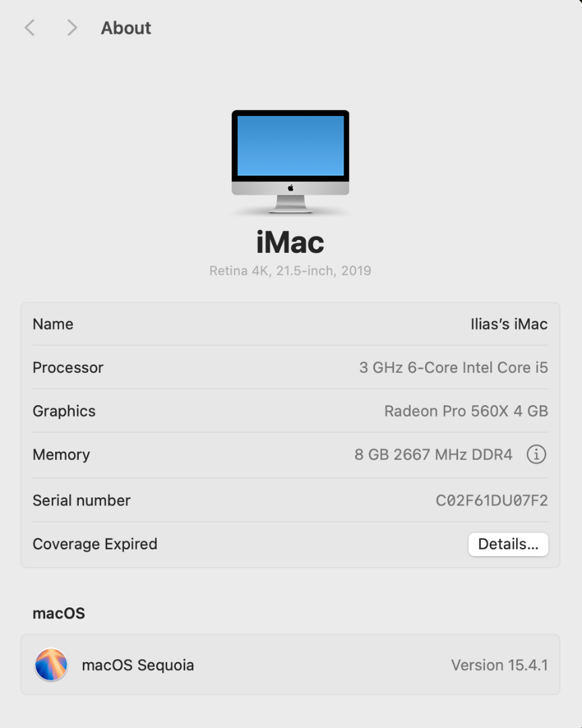Image resolution: width=582 pixels, height=728 pixels.
Task: Click the macOS section header
Action: pyautogui.click(x=59, y=613)
